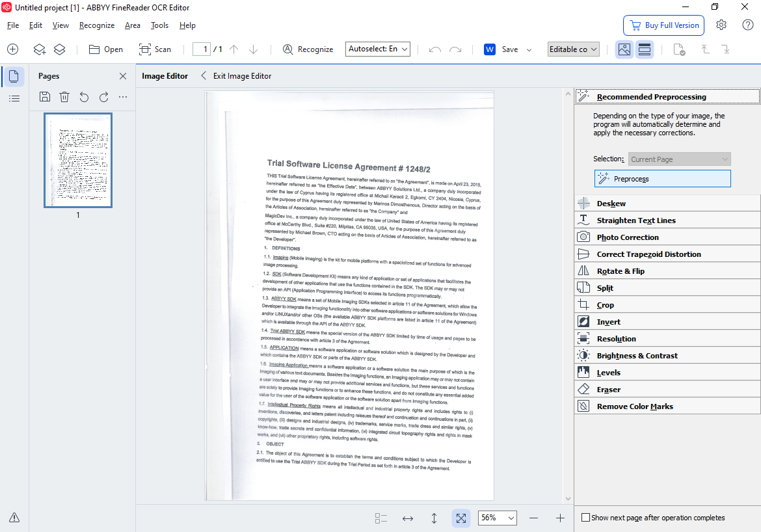Click Exit Image Editor

click(236, 75)
